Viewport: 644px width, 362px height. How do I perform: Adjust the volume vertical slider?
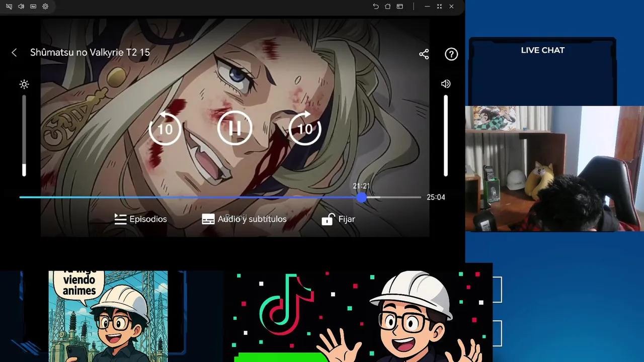pyautogui.click(x=446, y=136)
